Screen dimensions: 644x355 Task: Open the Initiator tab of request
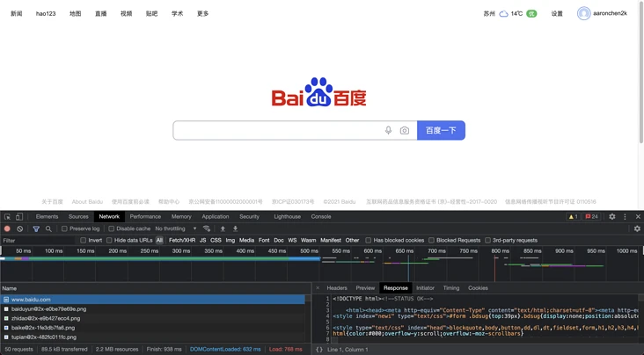425,288
